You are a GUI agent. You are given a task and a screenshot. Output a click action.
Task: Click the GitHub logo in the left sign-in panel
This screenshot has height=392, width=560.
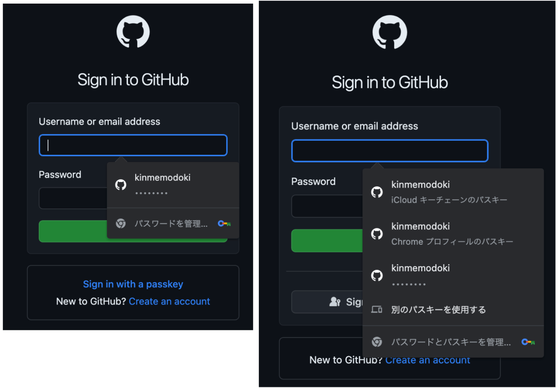click(x=133, y=32)
